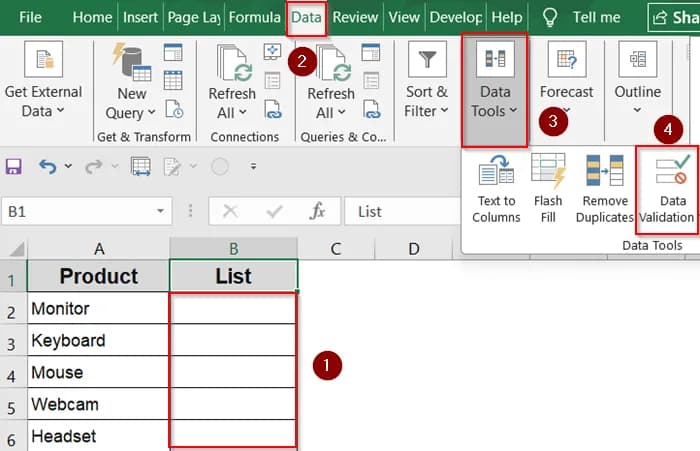Click the List header cell

(x=233, y=276)
